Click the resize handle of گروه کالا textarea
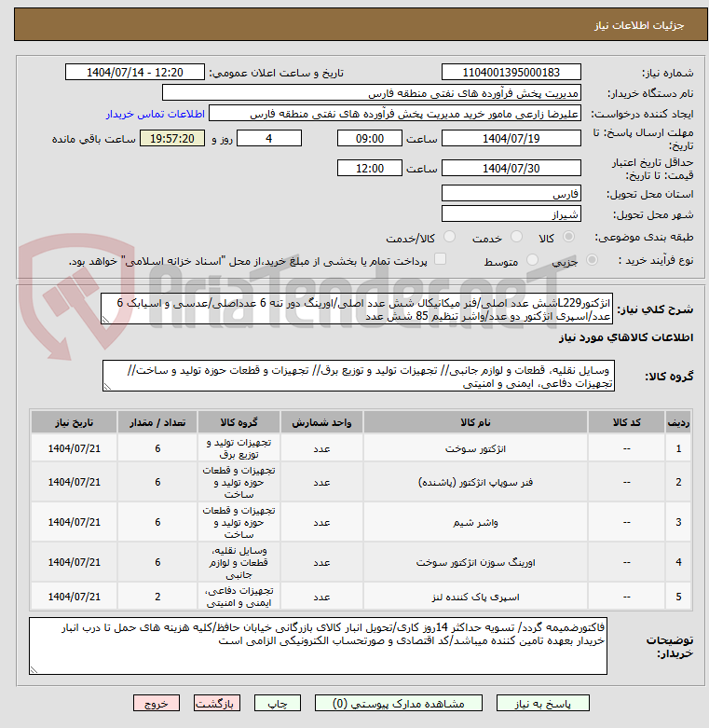The height and width of the screenshot is (728, 709). [x=107, y=386]
